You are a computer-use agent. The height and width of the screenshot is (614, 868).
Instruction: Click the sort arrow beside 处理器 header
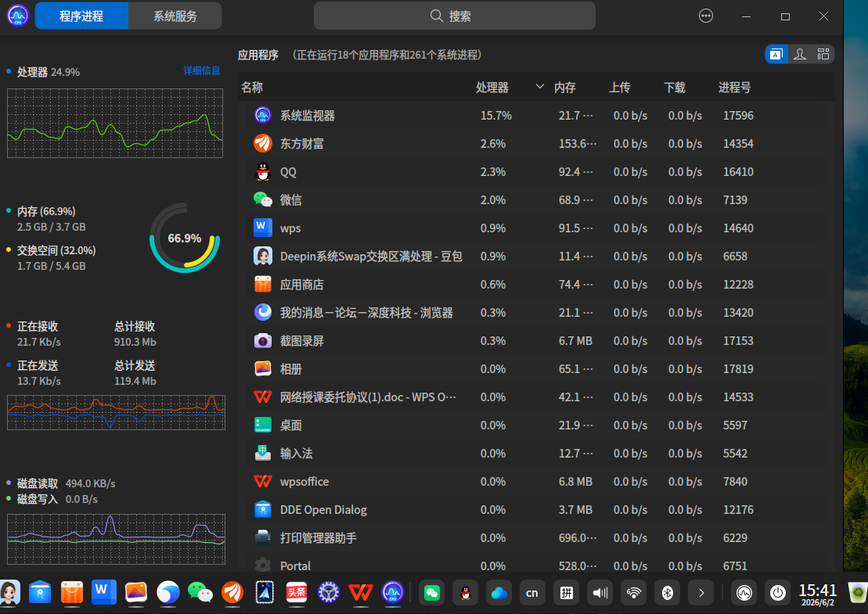pos(540,87)
